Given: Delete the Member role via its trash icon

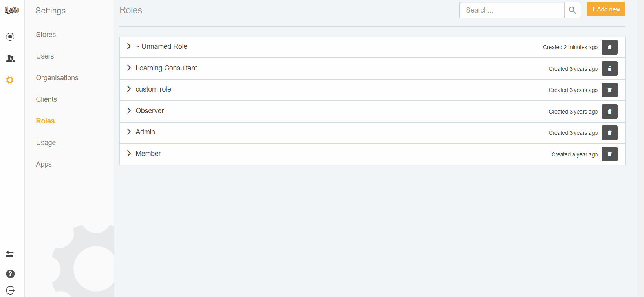Looking at the screenshot, I should point(609,154).
